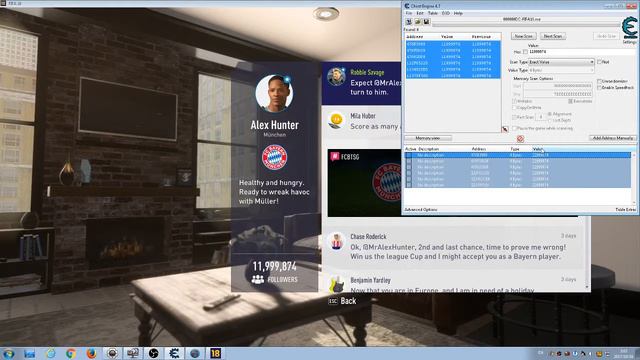
Task: Click Add Address Manually button
Action: point(612,138)
